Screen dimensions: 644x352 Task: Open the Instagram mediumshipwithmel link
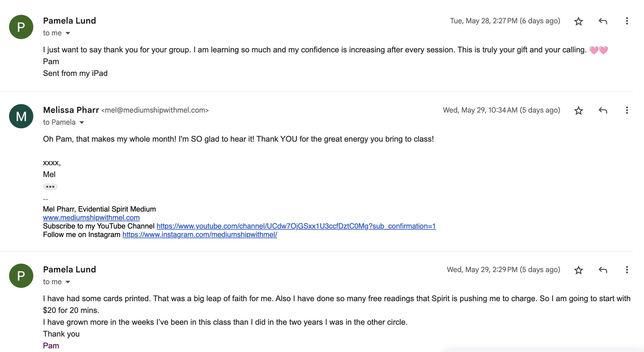pyautogui.click(x=199, y=235)
